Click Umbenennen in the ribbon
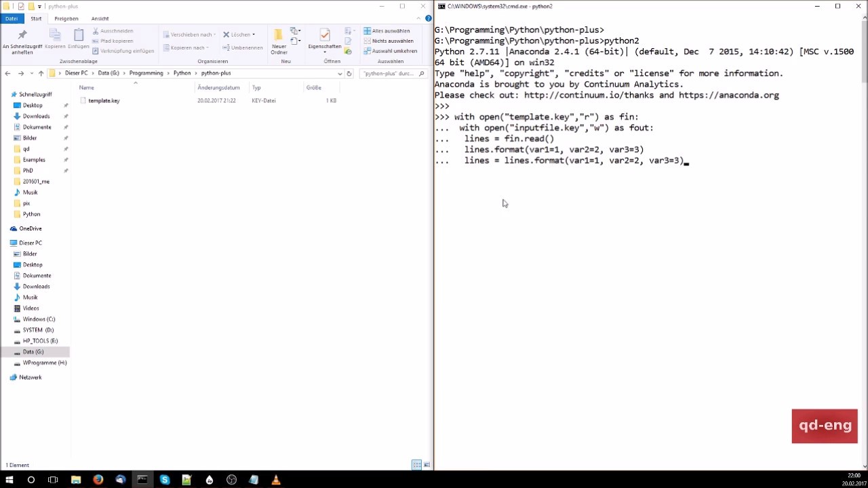This screenshot has height=488, width=868. (243, 47)
